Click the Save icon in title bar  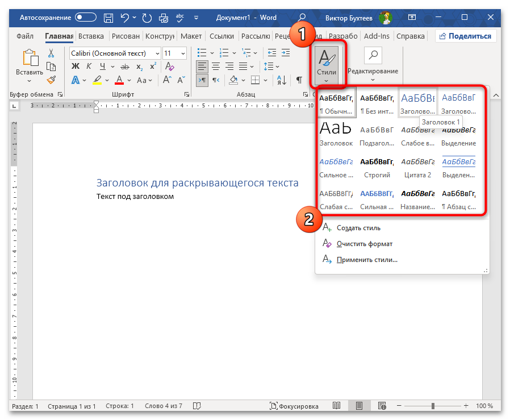(x=108, y=18)
